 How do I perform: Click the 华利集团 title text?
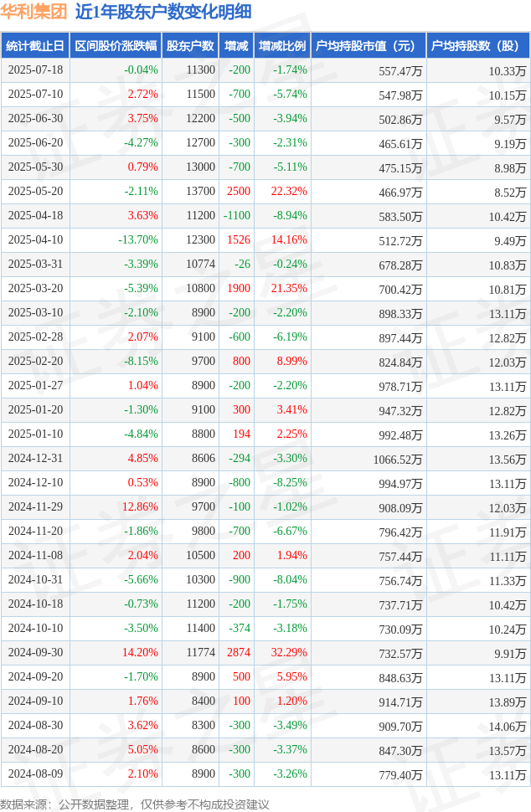[x=34, y=12]
